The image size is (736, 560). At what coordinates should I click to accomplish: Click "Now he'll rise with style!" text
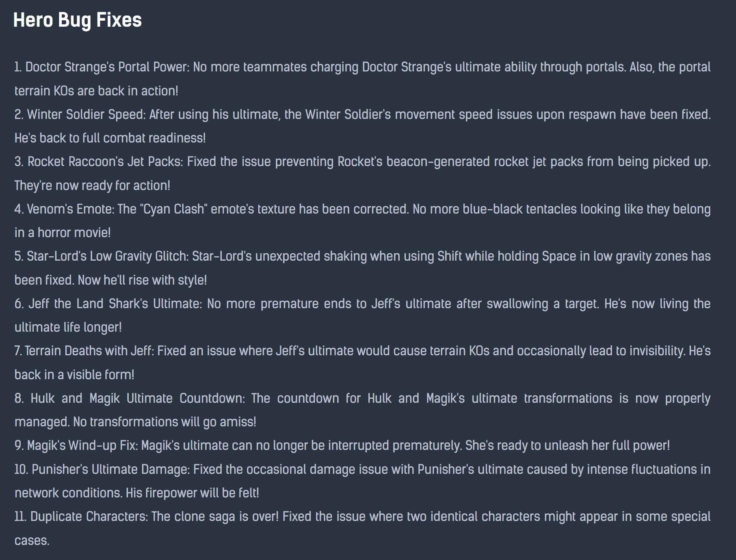point(142,280)
